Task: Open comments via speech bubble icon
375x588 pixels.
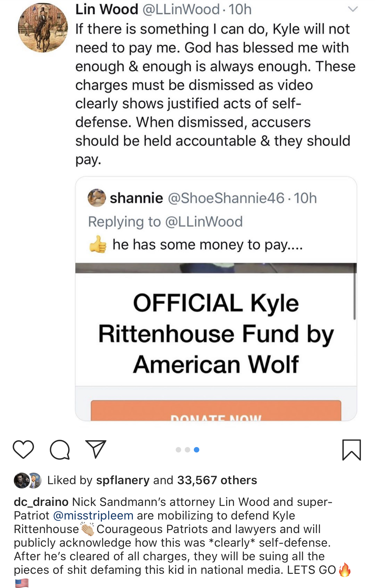Action: coord(60,450)
